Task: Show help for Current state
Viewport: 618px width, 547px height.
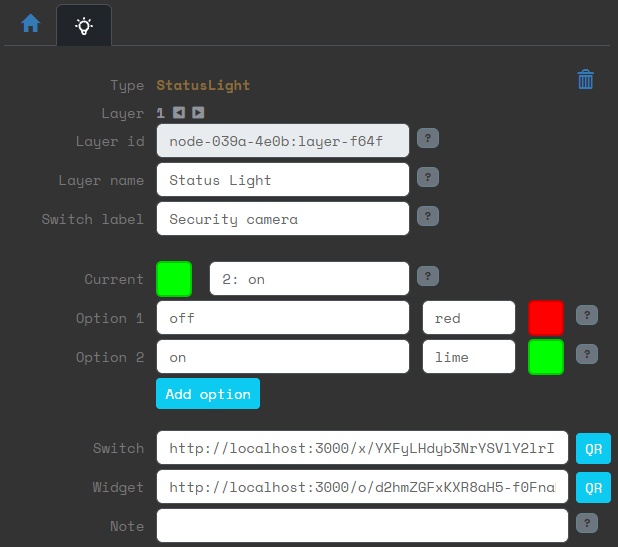Action: (428, 276)
